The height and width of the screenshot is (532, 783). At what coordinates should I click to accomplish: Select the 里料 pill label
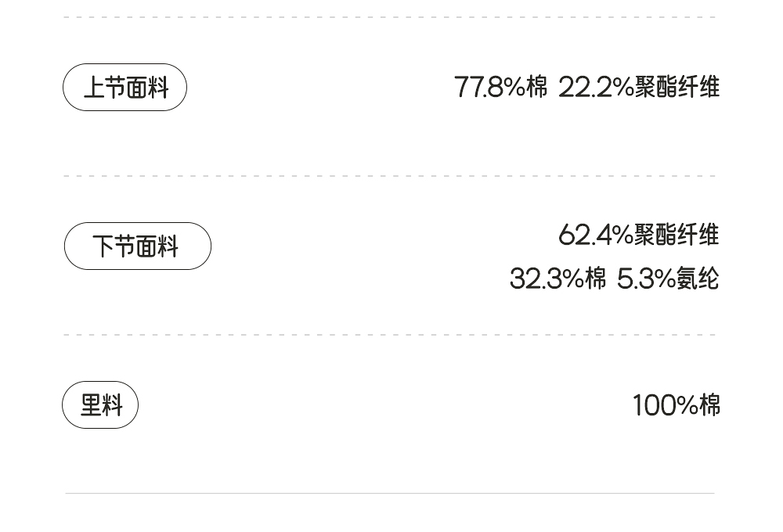[x=101, y=405]
